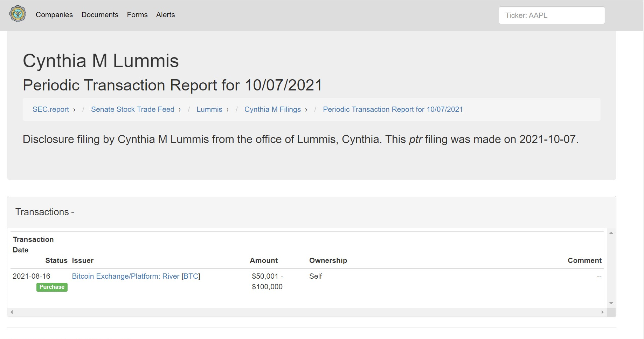
Task: Click Periodic Transaction Report breadcrumb link
Action: (393, 109)
